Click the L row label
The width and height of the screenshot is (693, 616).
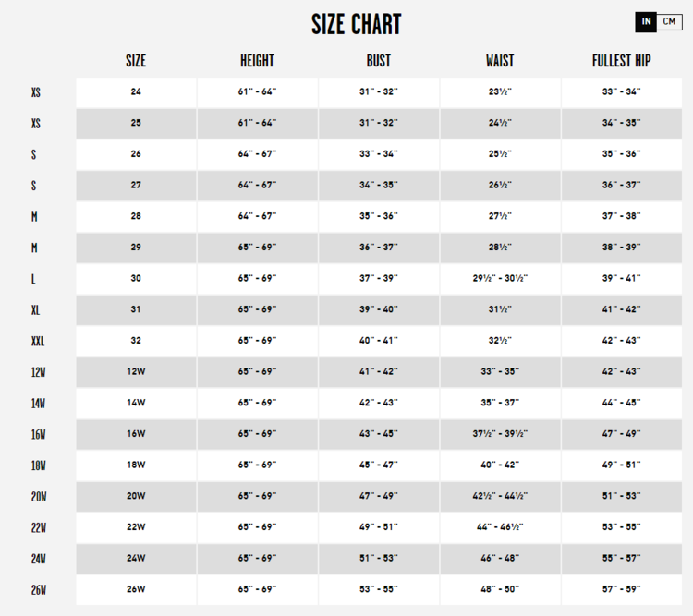[x=34, y=278]
